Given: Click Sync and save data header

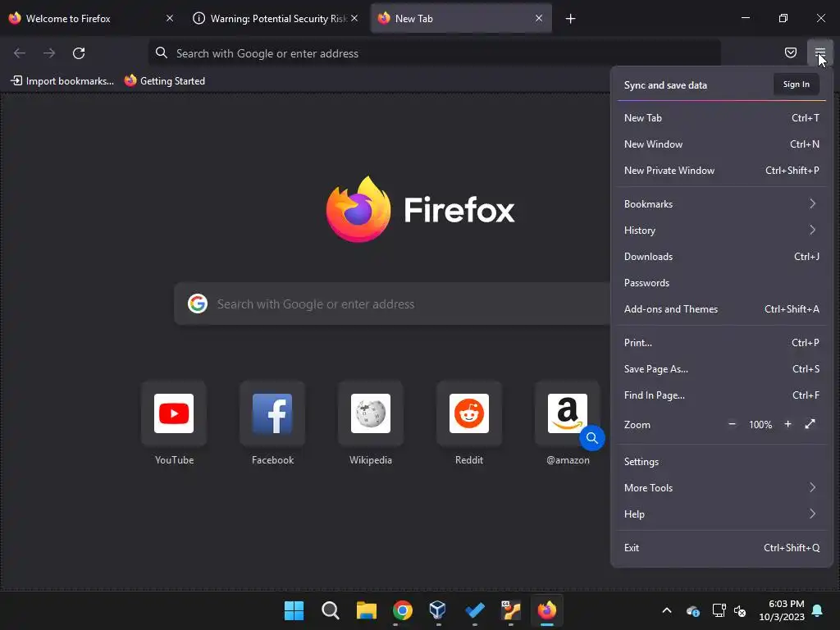Looking at the screenshot, I should 665,85.
